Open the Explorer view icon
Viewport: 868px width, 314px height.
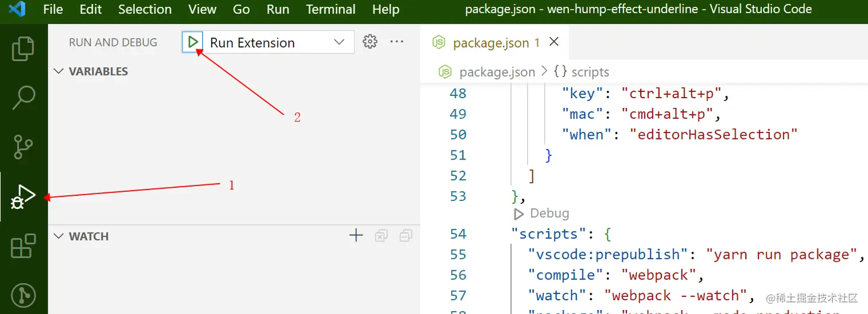[24, 49]
